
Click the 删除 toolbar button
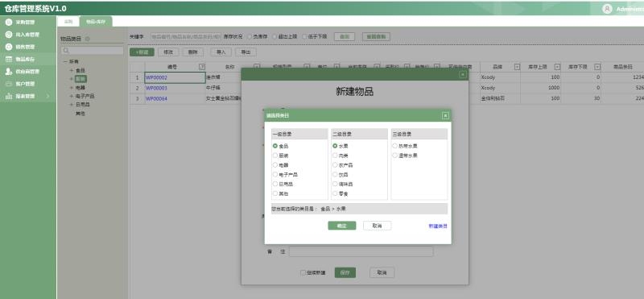click(192, 52)
